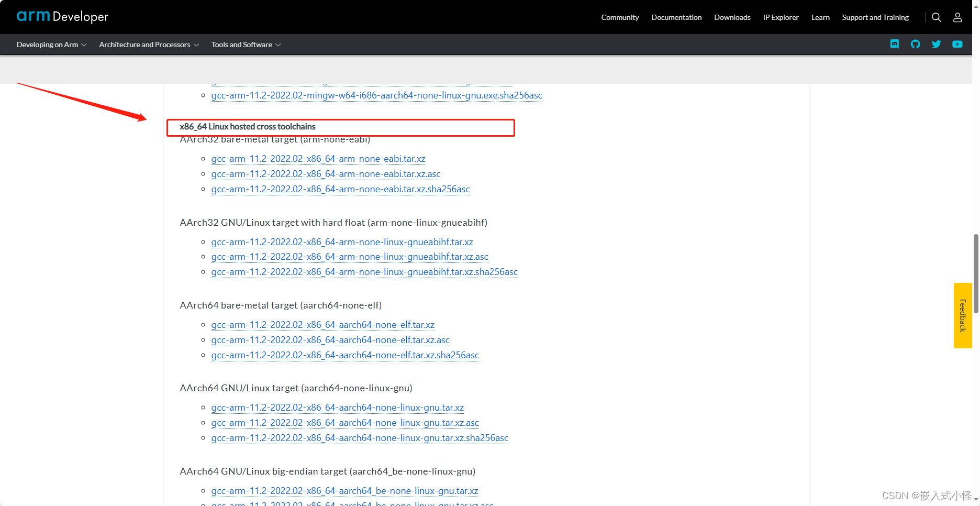Download x86_64-aarch64-none-linux-gnu.tar.xz toolchain
The image size is (980, 506).
coord(337,408)
